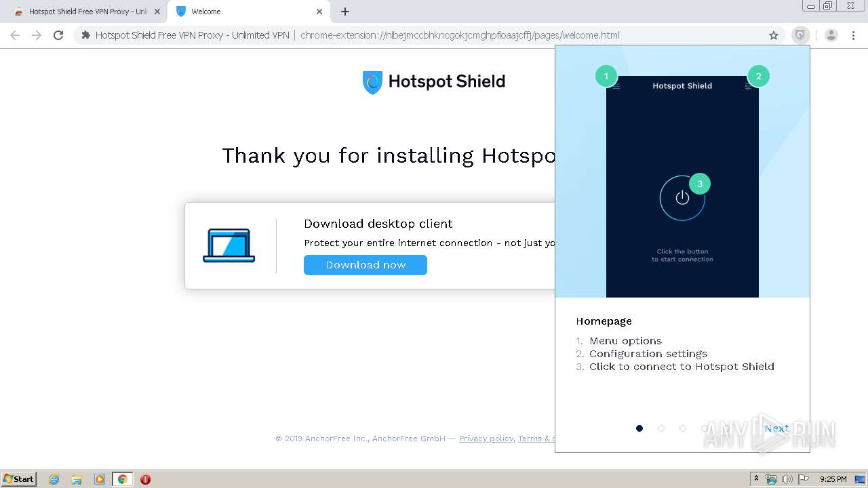868x488 pixels.
Task: Click the address bar URL
Action: 460,35
